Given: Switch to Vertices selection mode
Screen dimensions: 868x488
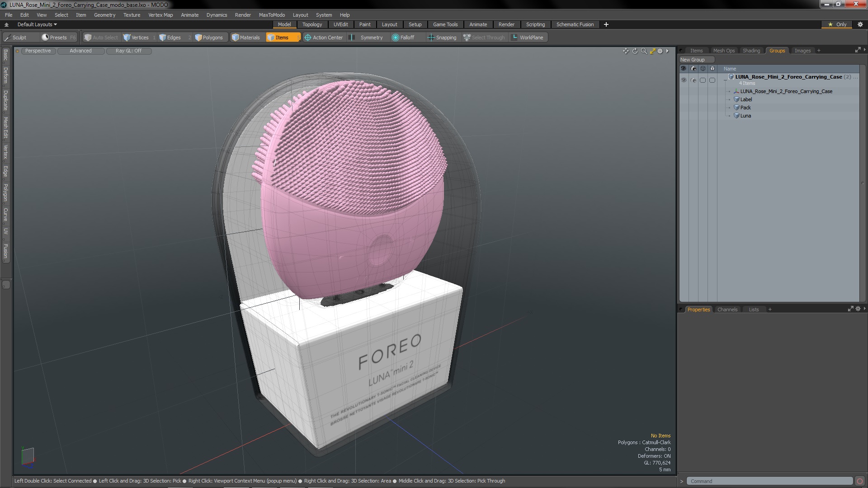Looking at the screenshot, I should tap(139, 38).
